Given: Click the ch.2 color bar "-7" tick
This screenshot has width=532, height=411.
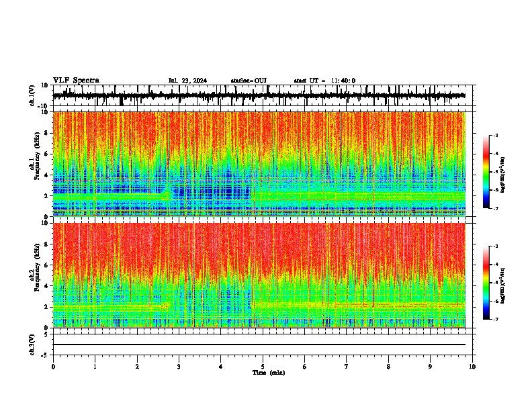Looking at the screenshot, I should [496, 319].
